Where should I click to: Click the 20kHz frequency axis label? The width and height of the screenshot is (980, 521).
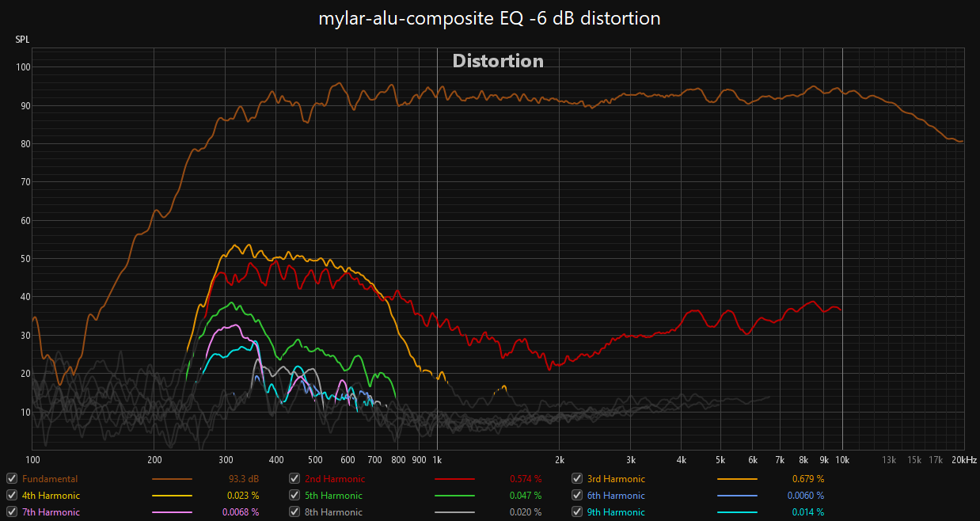coord(963,460)
